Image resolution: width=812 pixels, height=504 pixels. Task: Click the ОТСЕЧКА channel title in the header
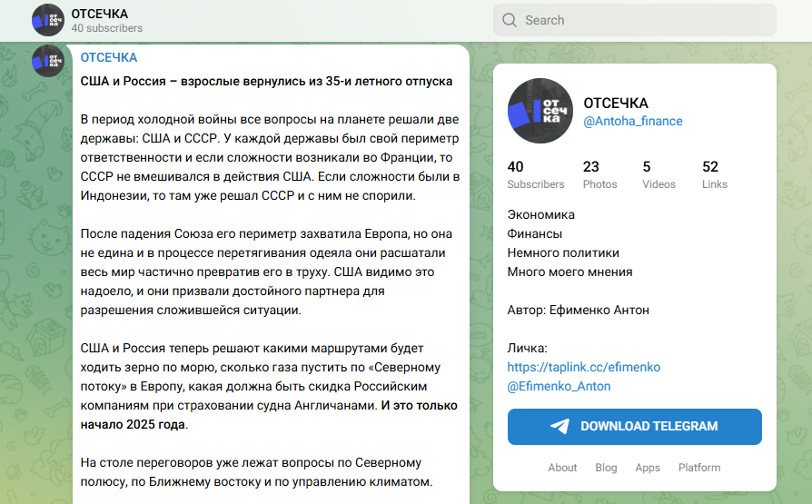(x=99, y=14)
